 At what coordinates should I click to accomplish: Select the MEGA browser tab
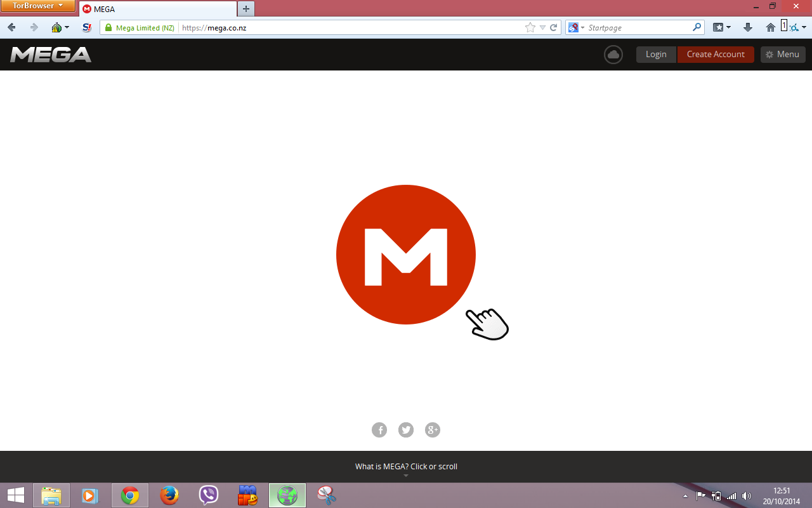[157, 9]
